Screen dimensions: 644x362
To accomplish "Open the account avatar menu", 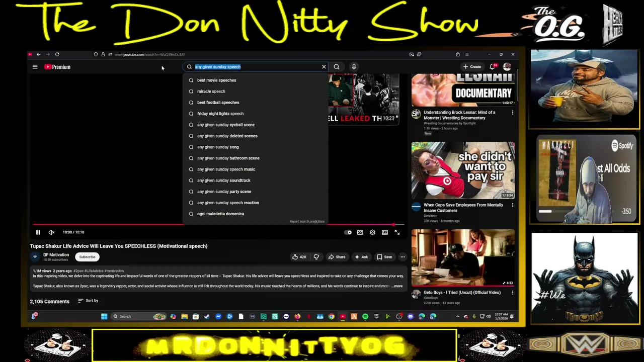I will pos(507,66).
